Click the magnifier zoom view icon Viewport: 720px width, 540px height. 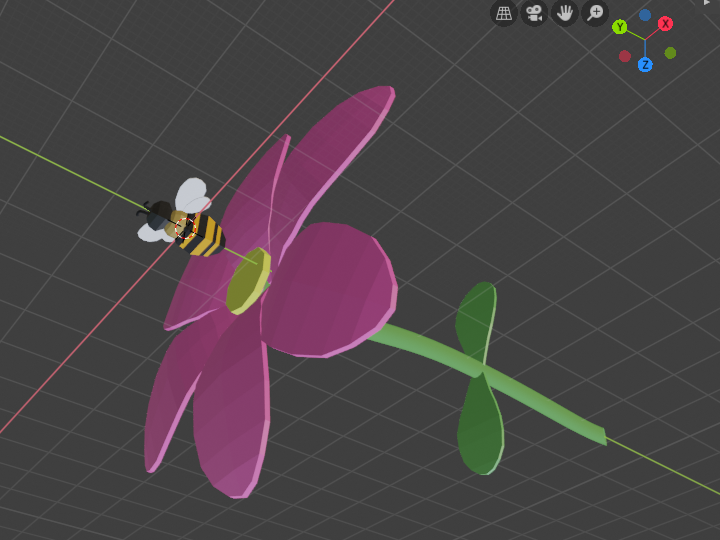pyautogui.click(x=595, y=13)
